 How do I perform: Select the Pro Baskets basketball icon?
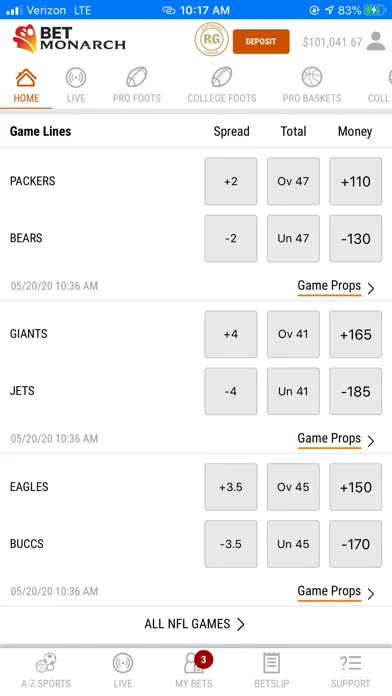point(312,78)
